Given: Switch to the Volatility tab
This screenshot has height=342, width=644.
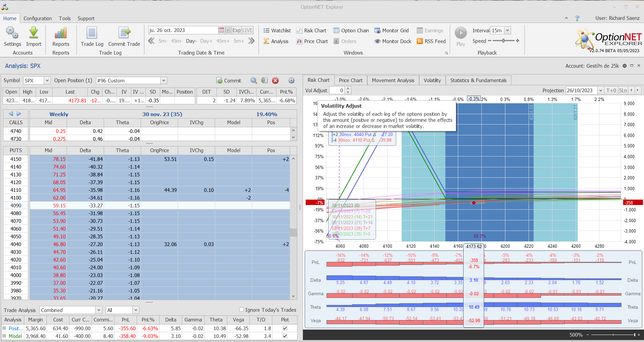Looking at the screenshot, I should tap(432, 80).
